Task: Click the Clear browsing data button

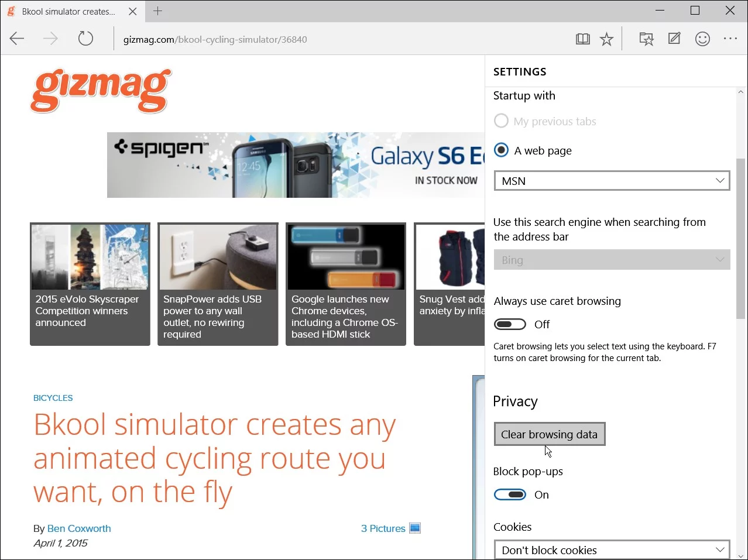Action: click(549, 434)
